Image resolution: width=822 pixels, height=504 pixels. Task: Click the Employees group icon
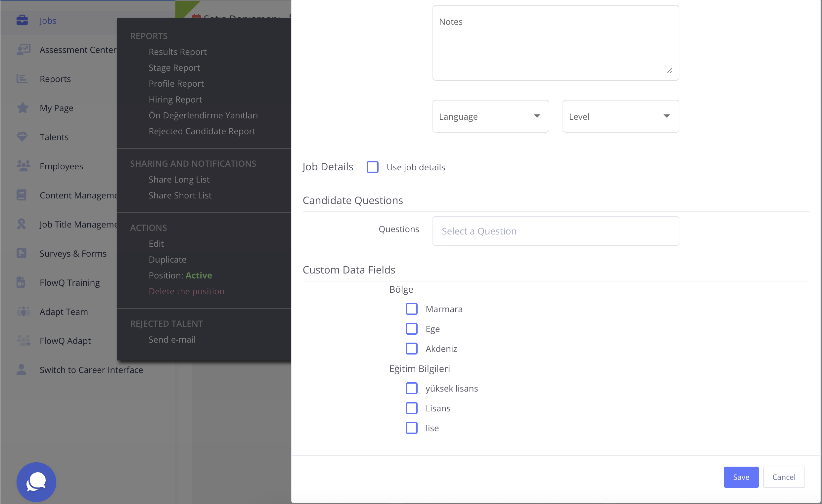[23, 166]
